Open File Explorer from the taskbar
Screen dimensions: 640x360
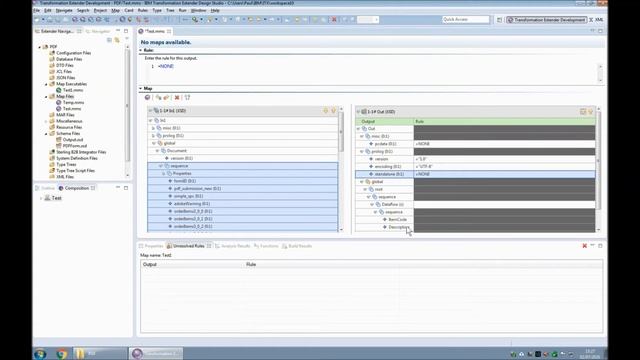[100, 353]
